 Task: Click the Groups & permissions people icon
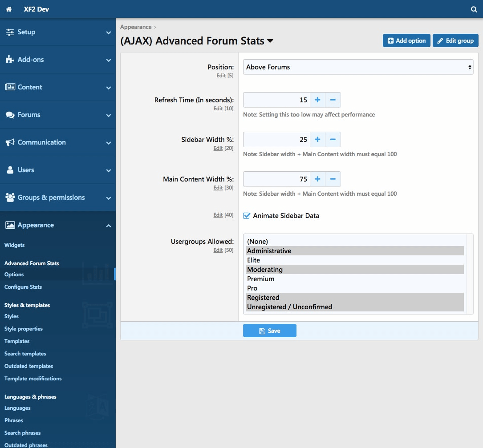(x=10, y=198)
